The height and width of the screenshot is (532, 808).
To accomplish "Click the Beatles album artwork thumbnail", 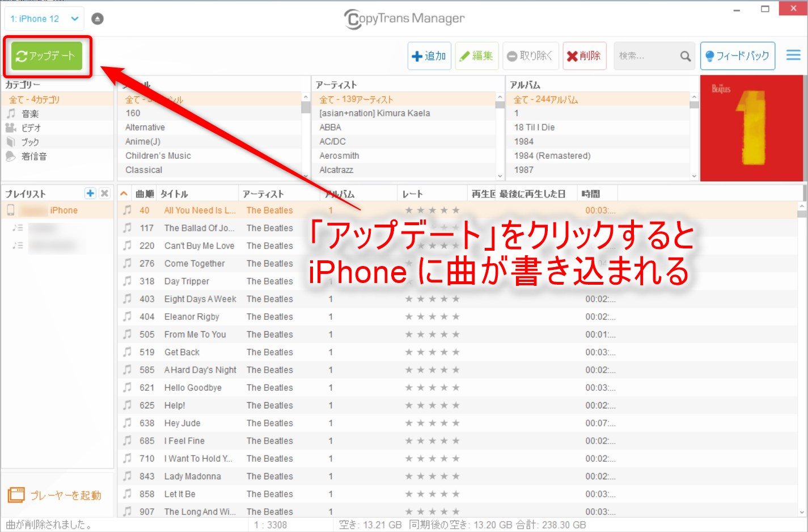I will pos(752,129).
